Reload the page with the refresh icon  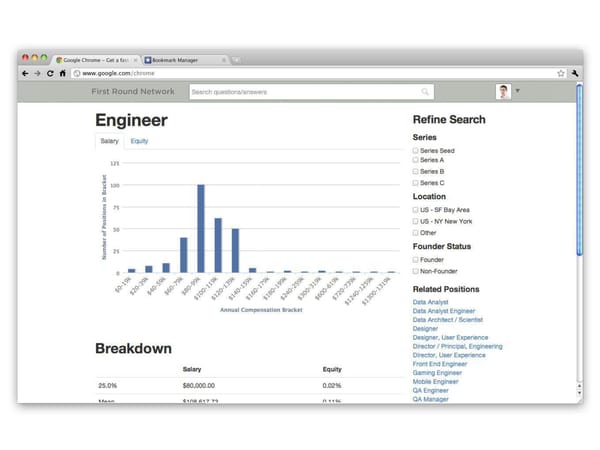coord(49,73)
